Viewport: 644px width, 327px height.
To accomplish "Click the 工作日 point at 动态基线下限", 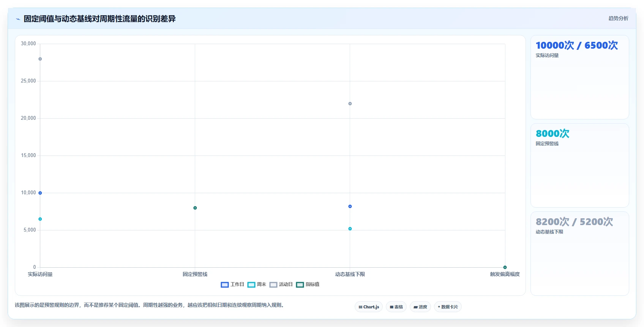I will (x=350, y=206).
